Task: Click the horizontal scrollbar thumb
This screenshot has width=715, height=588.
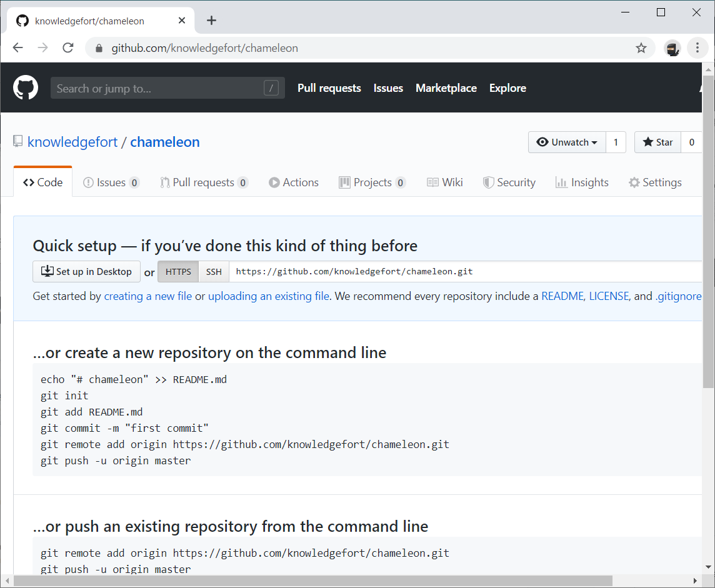Action: tap(312, 581)
